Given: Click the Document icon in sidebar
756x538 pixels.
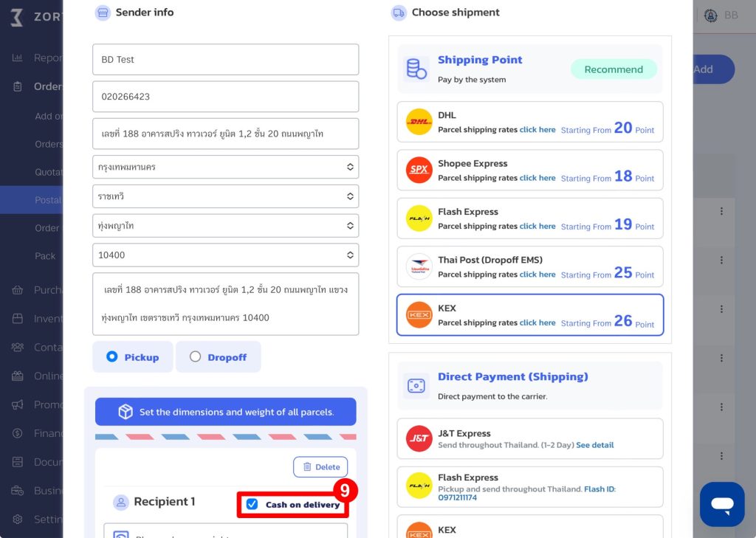Looking at the screenshot, I should (18, 462).
